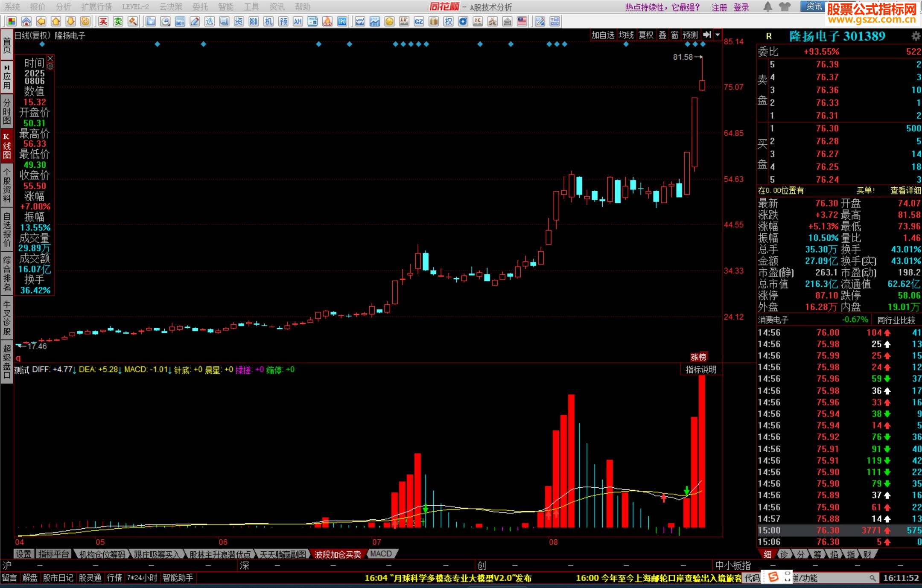Viewport: 922px width, 588px height.
Task: Open the US flag market icon
Action: tap(522, 21)
